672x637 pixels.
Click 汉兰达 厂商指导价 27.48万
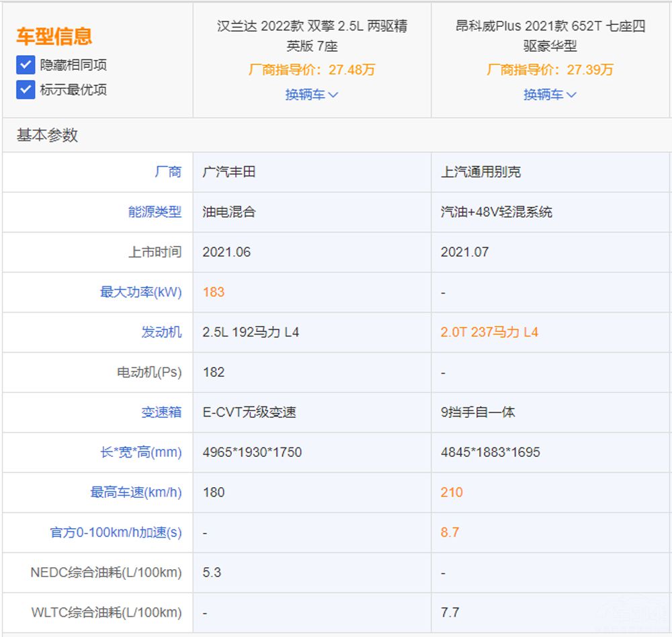coord(312,70)
